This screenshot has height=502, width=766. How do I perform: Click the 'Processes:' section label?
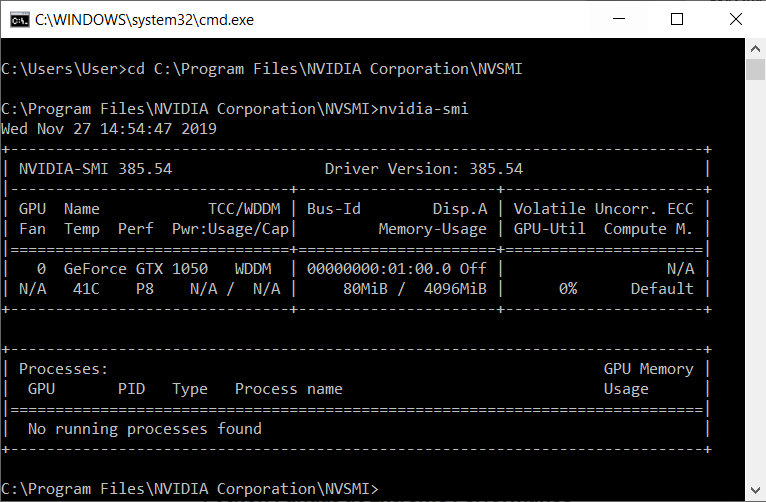(x=63, y=369)
